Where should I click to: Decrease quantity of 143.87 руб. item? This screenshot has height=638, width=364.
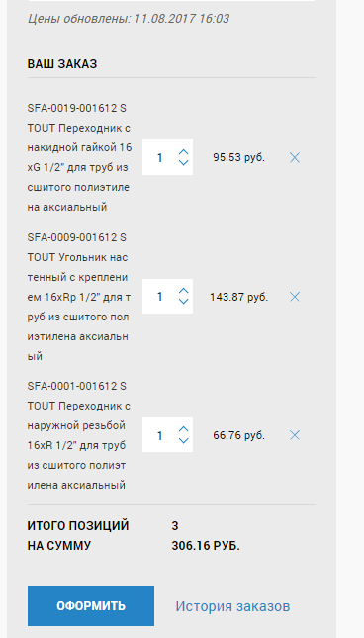pos(183,302)
